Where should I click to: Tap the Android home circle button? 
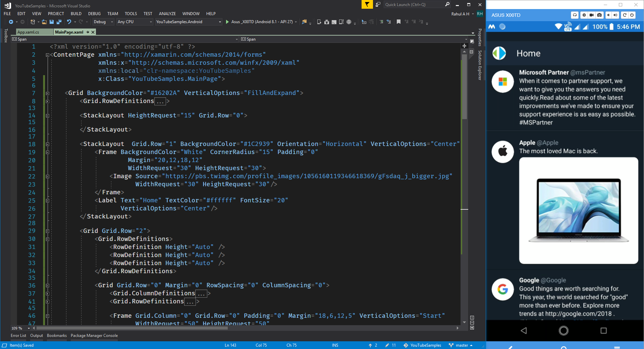pyautogui.click(x=563, y=331)
